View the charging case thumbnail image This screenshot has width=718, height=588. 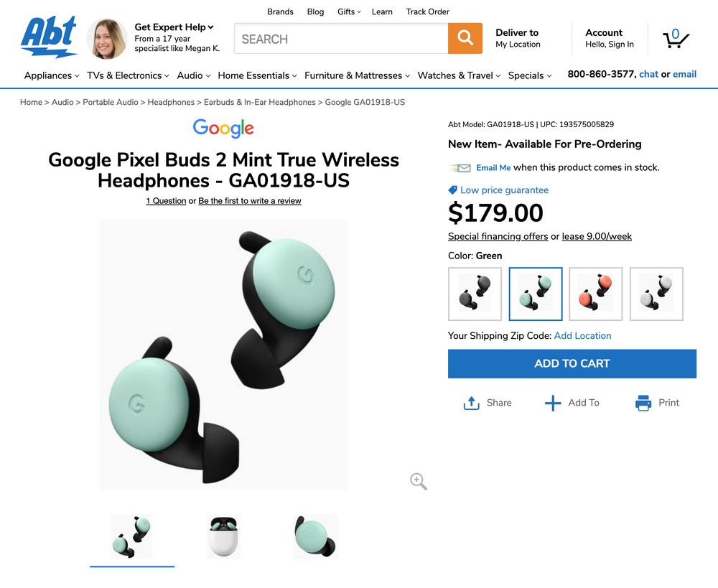pos(223,536)
